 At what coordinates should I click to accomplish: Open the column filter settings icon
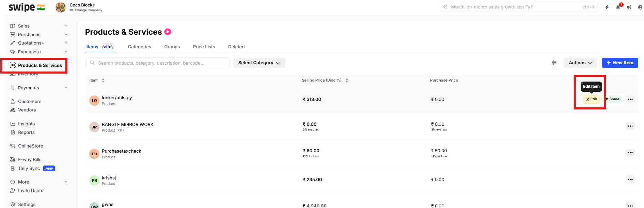(x=554, y=63)
